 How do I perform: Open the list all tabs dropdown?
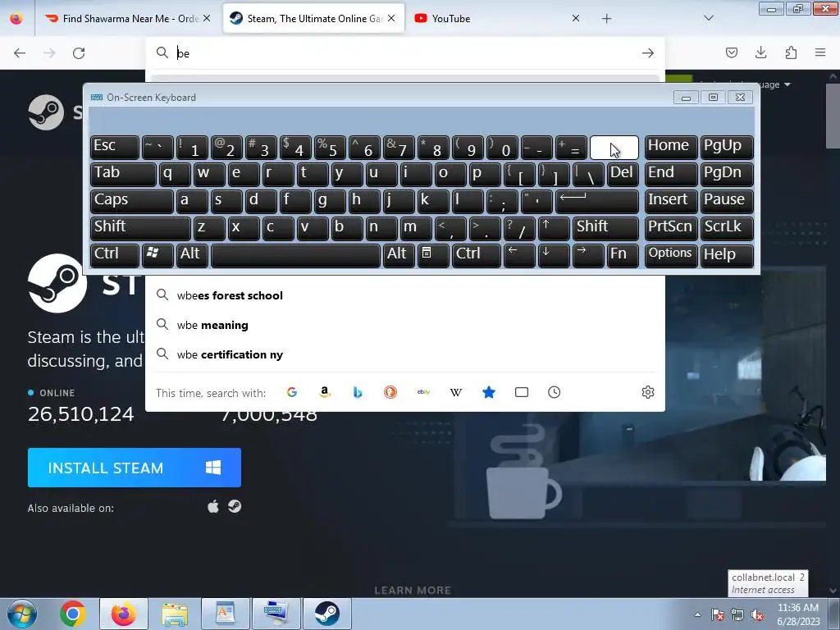tap(708, 18)
